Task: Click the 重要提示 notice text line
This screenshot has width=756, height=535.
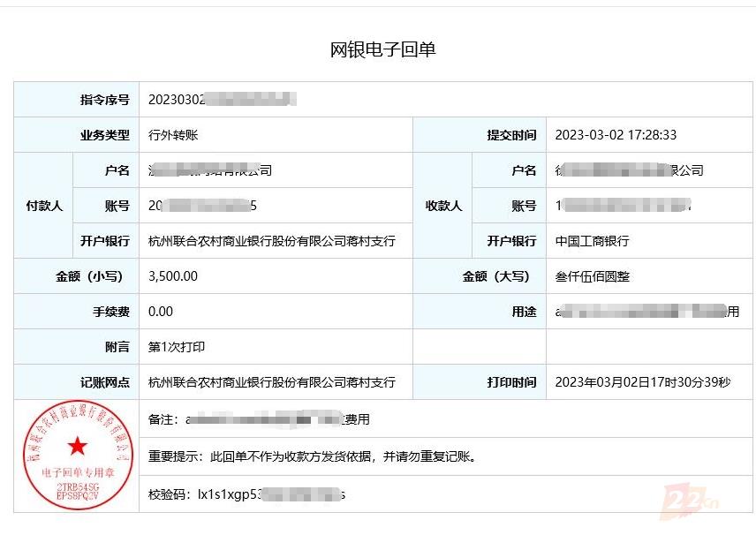Action: pos(313,456)
